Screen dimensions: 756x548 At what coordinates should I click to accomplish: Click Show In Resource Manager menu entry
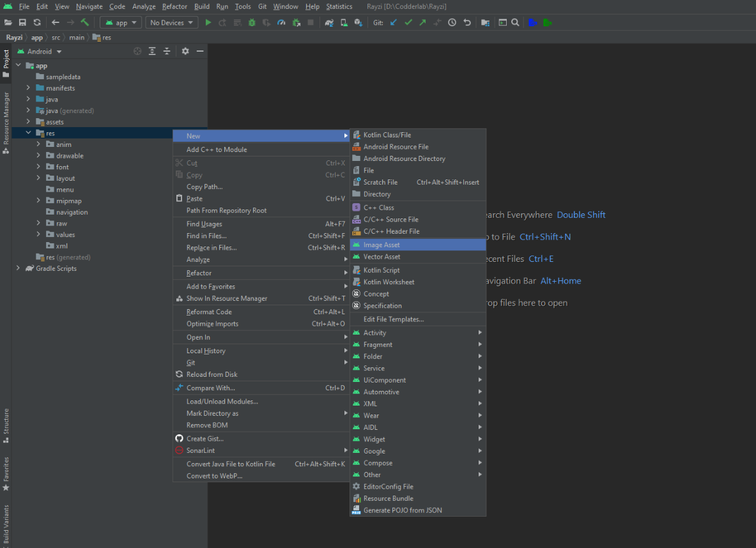226,298
